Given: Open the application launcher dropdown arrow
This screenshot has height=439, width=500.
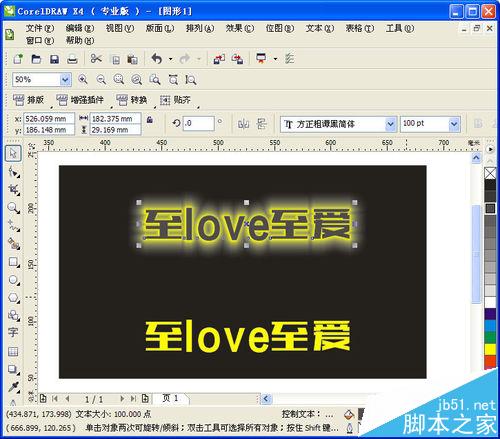Looking at the screenshot, I should click(x=275, y=59).
